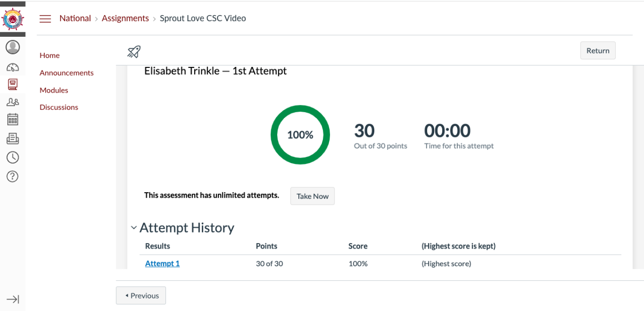Screen dimensions: 644x311
Task: Open the Home course menu item
Action: pyautogui.click(x=50, y=55)
